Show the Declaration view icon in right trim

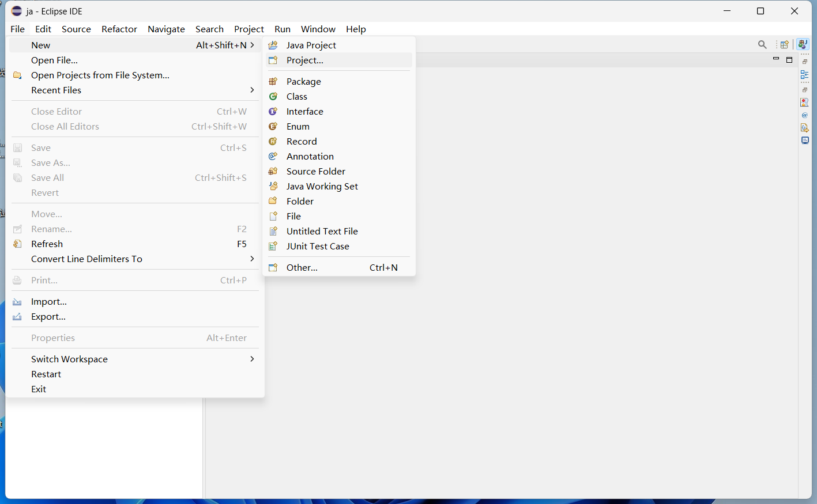pos(805,128)
